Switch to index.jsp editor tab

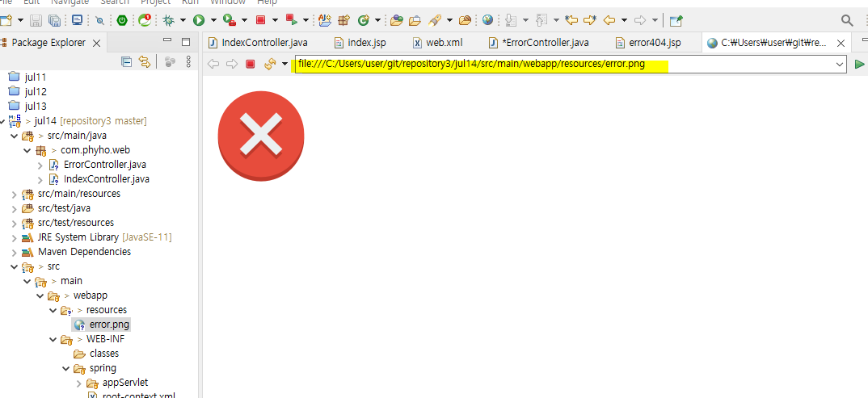(360, 43)
